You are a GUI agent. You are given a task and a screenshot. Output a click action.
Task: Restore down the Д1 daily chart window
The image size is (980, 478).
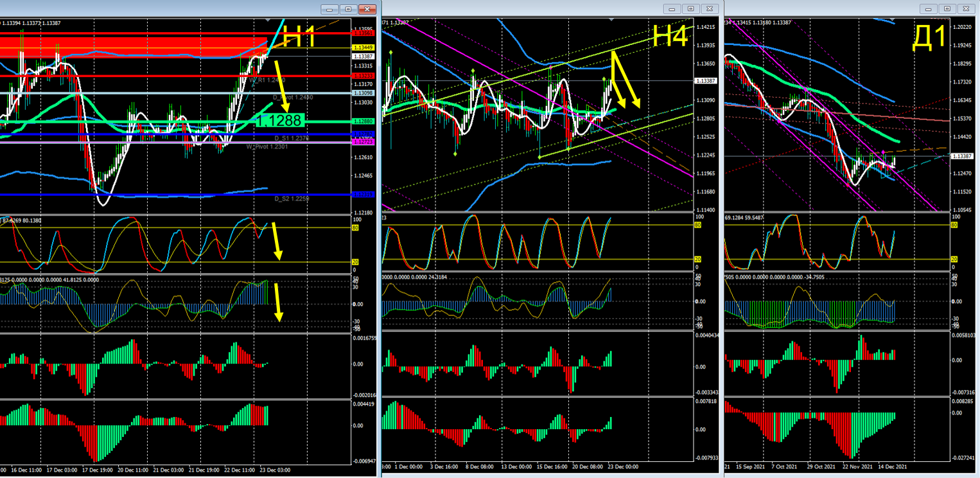coord(947,9)
